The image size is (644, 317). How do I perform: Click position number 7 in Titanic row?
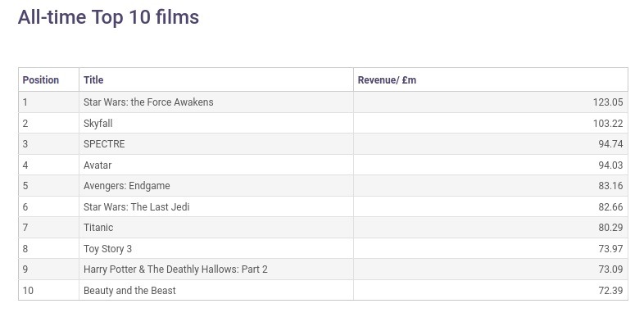point(25,228)
